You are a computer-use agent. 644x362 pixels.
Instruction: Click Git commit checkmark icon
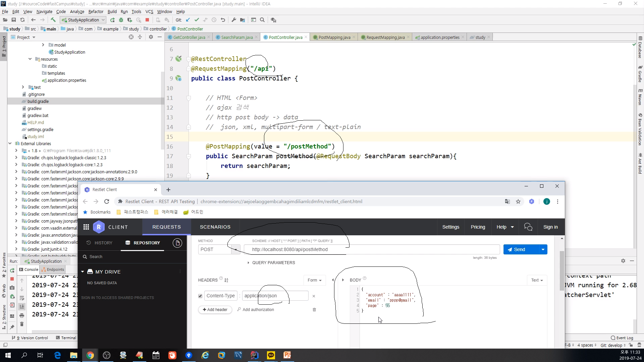[x=197, y=20]
